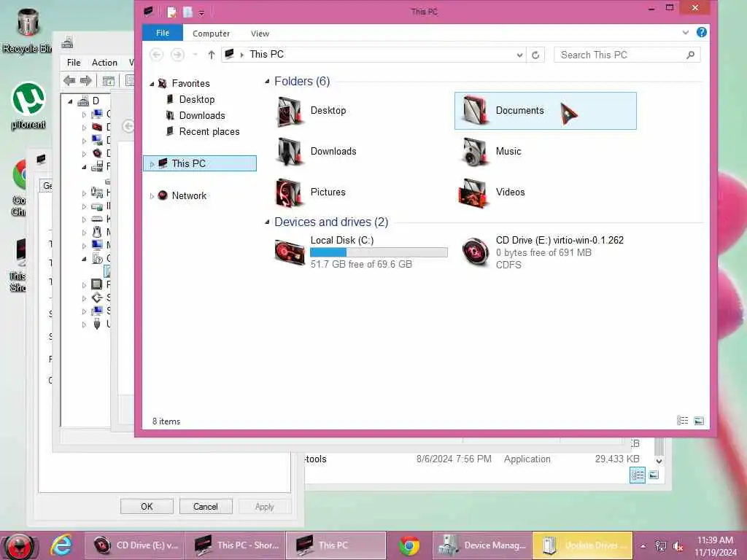The image size is (747, 560).
Task: Switch to details view in This PC status bar
Action: click(x=682, y=421)
